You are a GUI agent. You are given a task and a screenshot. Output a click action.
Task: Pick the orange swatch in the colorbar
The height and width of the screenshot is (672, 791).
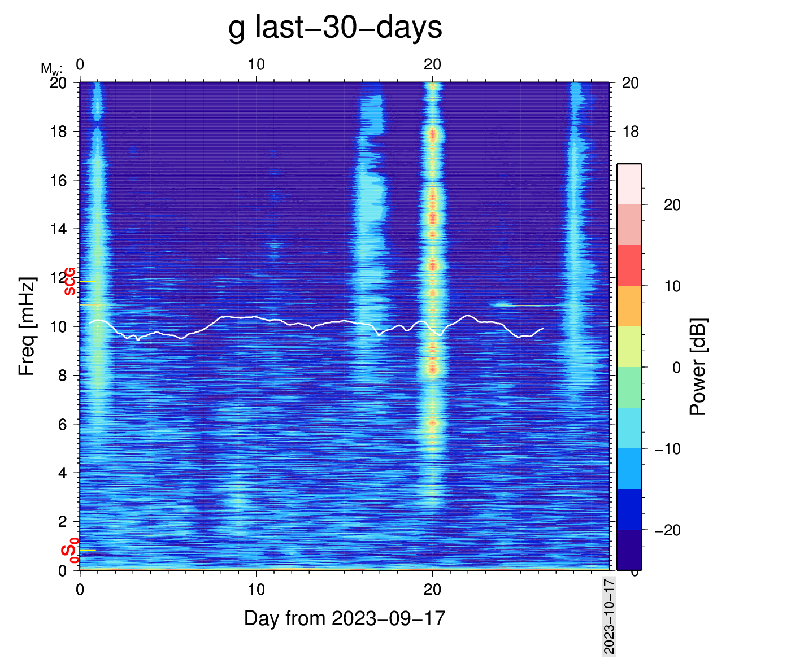[x=629, y=306]
